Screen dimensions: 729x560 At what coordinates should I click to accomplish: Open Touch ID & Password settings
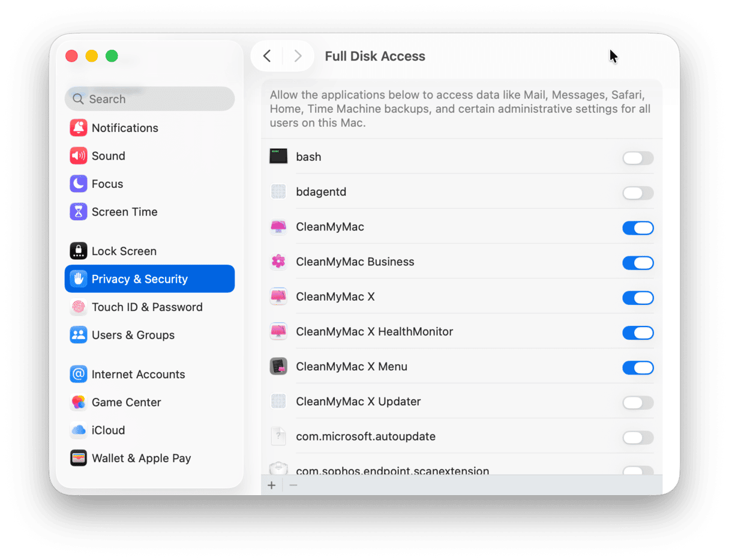point(149,307)
